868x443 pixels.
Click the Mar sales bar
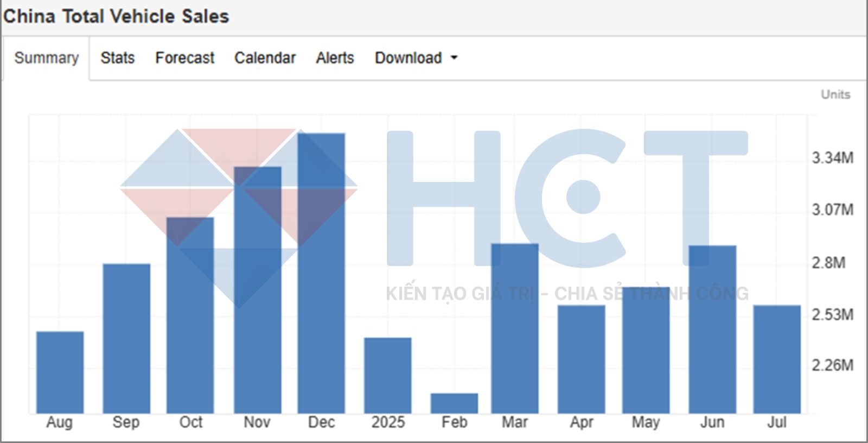click(515, 328)
